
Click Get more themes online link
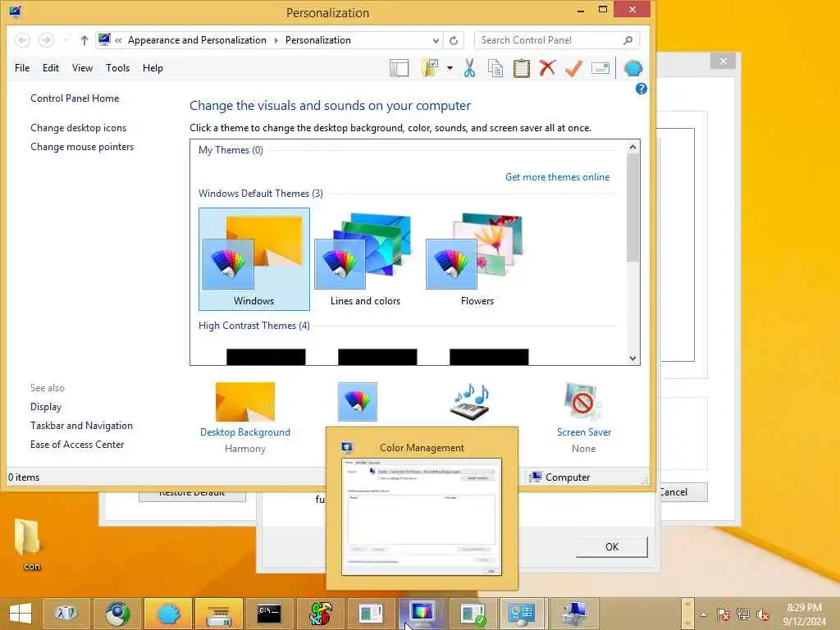click(557, 177)
